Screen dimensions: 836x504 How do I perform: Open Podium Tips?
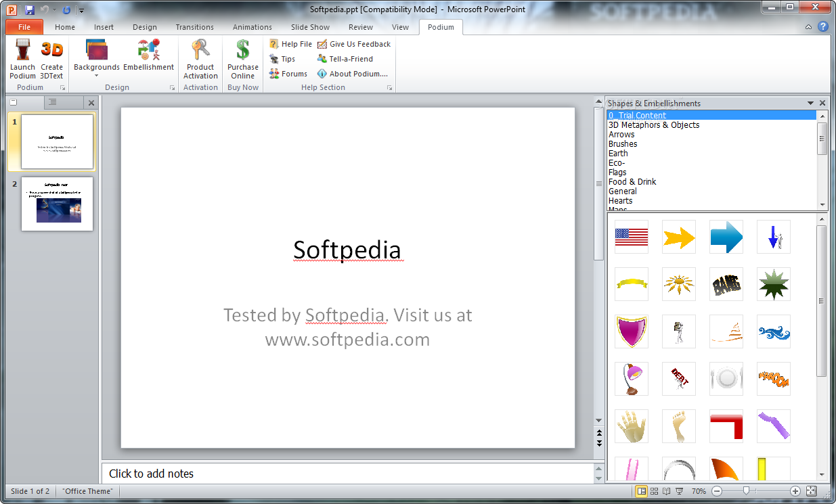click(x=282, y=59)
